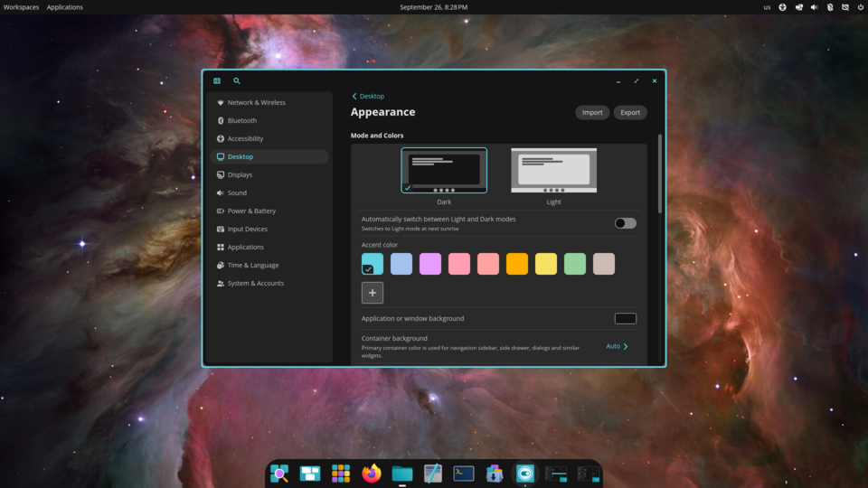
Task: Expand Container background Auto option
Action: [x=617, y=346]
